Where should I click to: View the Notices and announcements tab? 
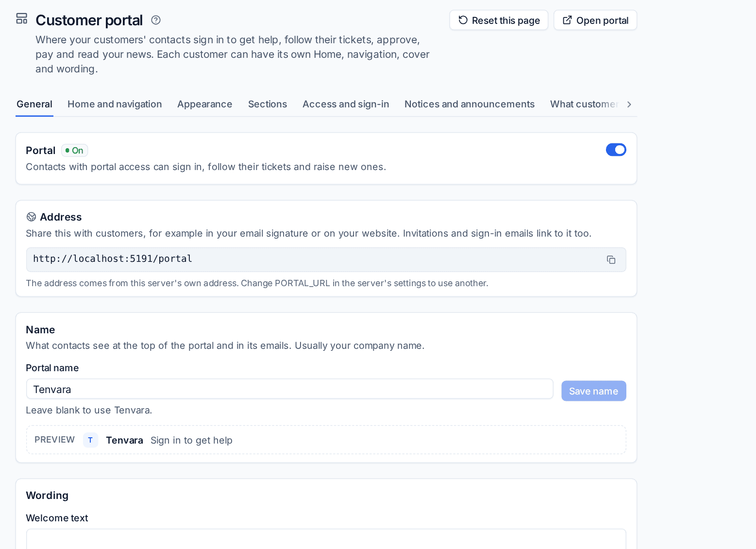(x=470, y=104)
